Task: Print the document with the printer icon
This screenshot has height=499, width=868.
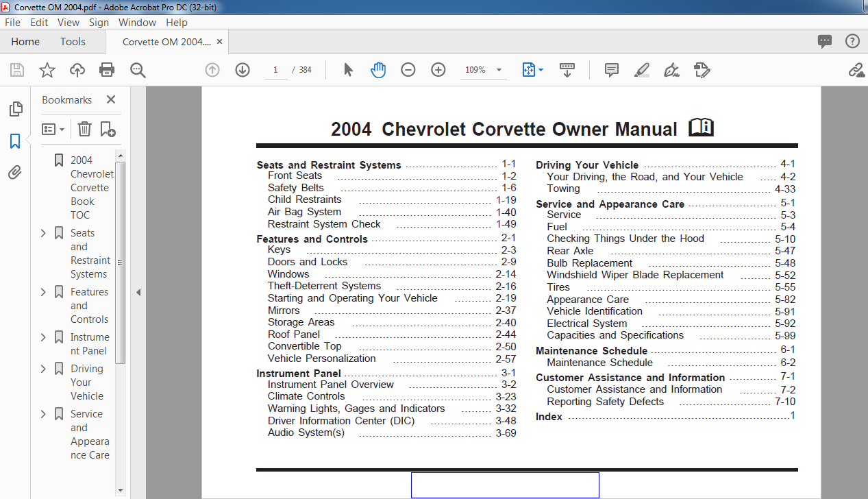Action: pyautogui.click(x=107, y=70)
